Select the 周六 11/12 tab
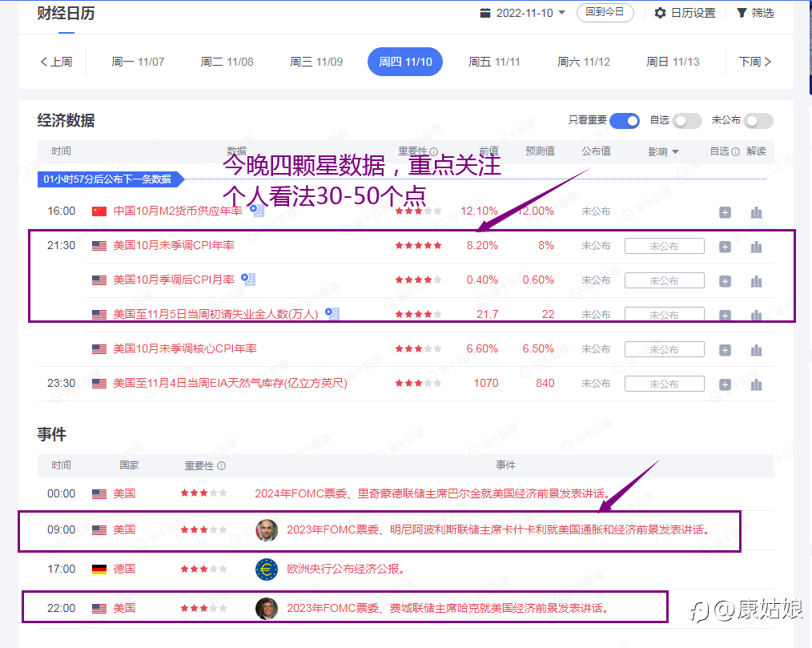This screenshot has height=648, width=812. click(584, 62)
